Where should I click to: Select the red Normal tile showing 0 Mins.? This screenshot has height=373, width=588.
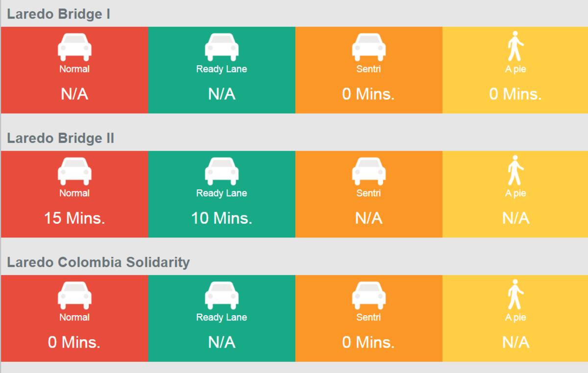click(x=74, y=318)
